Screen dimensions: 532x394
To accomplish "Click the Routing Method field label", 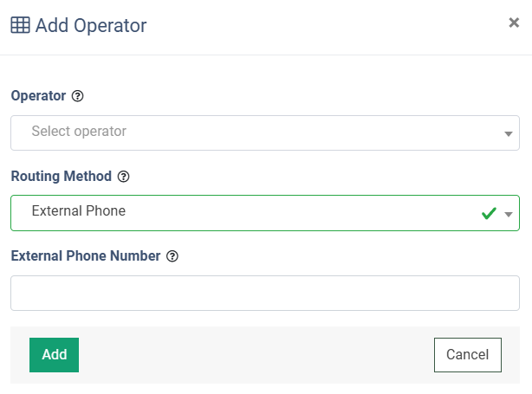I will (x=61, y=177).
